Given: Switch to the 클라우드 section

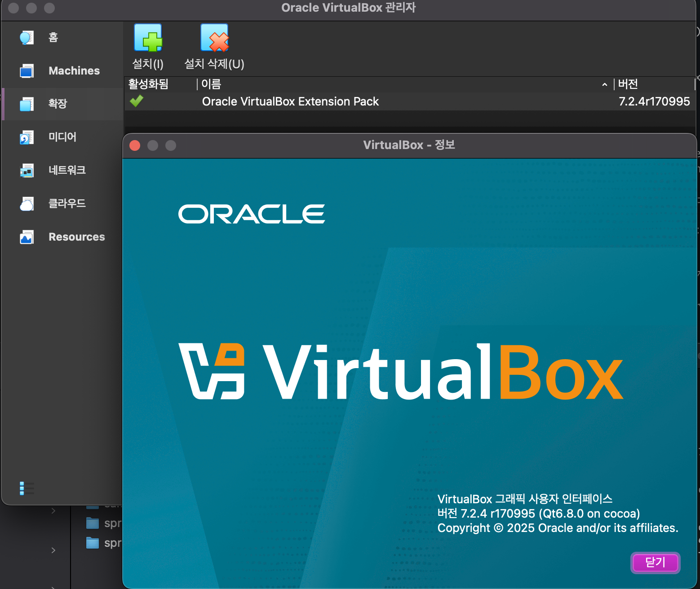Looking at the screenshot, I should coord(67,203).
